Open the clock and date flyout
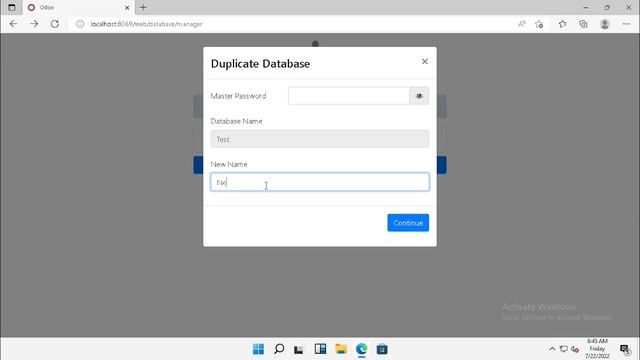Screen dimensions: 640x360 pyautogui.click(x=597, y=349)
